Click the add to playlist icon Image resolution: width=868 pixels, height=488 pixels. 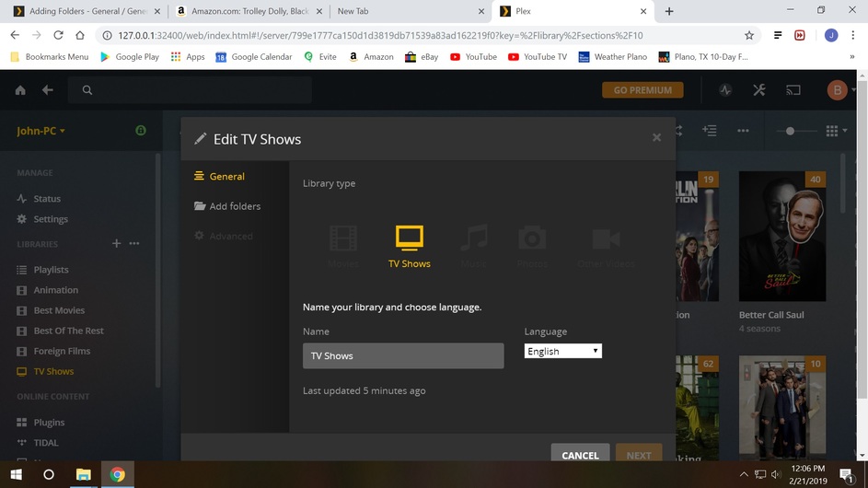click(709, 130)
